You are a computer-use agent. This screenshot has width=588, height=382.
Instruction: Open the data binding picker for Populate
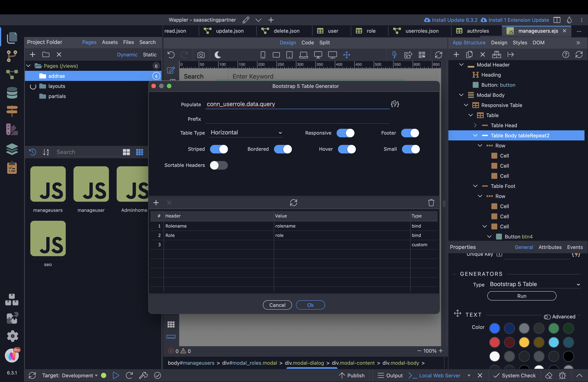(395, 104)
